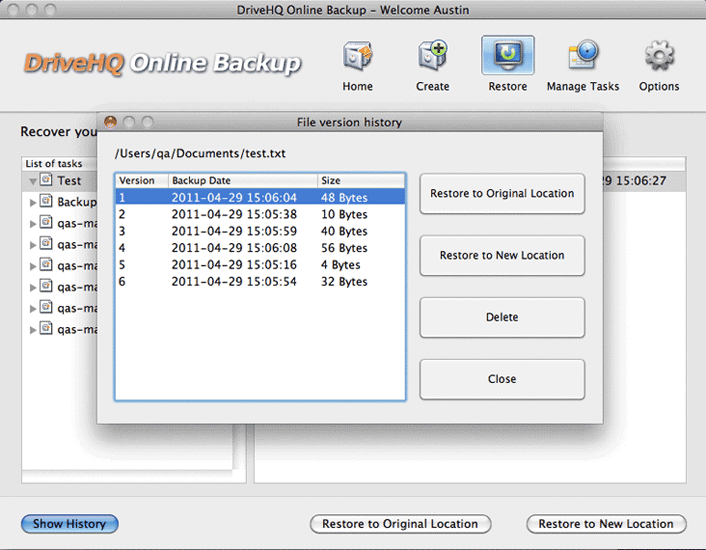Viewport: 706px width, 550px height.
Task: Open the Options gear icon
Action: (x=659, y=58)
